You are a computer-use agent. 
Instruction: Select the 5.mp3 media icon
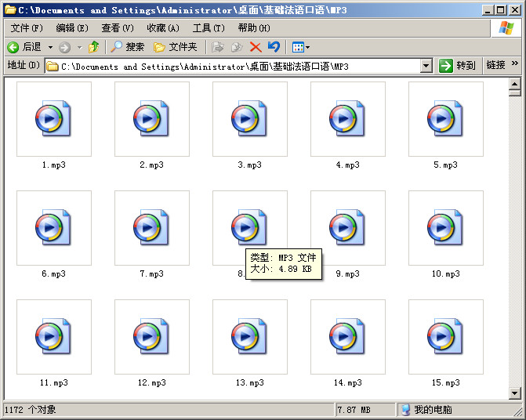[445, 118]
